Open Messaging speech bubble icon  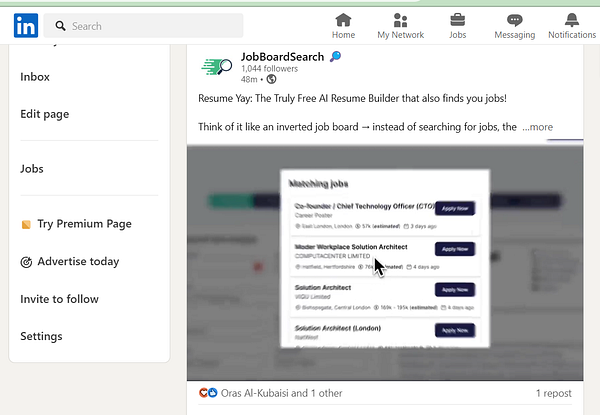(x=515, y=20)
